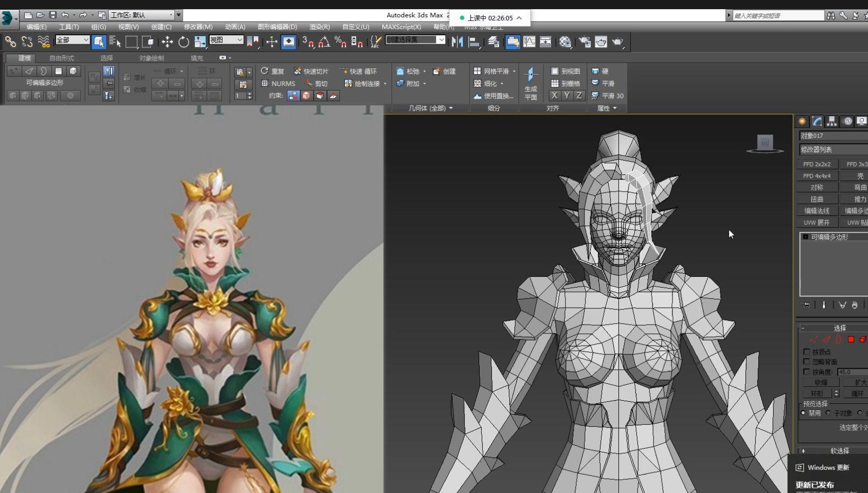Open Select by Name list icon
This screenshot has height=493, width=868.
pyautogui.click(x=115, y=42)
